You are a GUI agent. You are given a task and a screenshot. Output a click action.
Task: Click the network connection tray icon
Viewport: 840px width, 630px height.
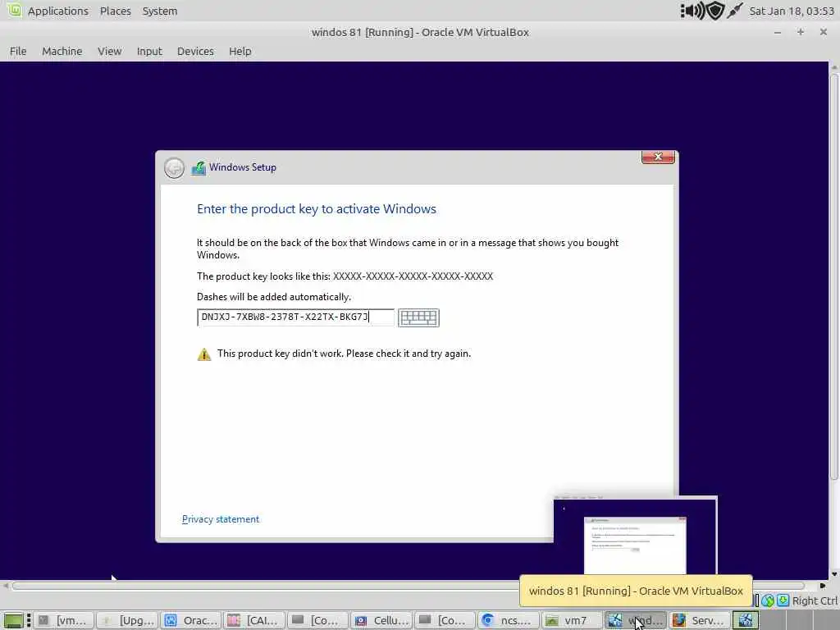735,11
